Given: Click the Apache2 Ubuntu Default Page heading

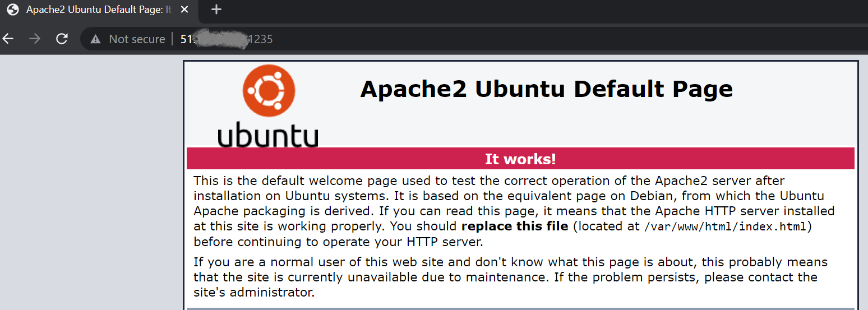Looking at the screenshot, I should click(x=546, y=89).
